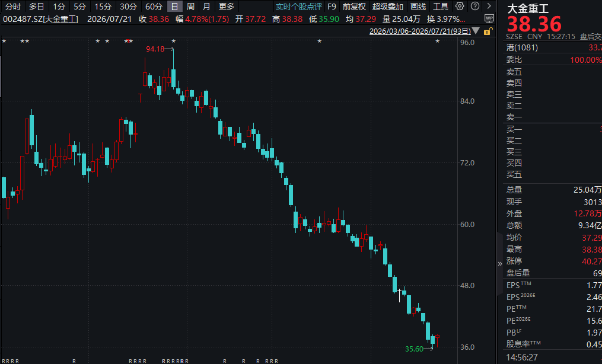Select the 30分 interval
Screen dimensions: 602x364
[x=128, y=7]
